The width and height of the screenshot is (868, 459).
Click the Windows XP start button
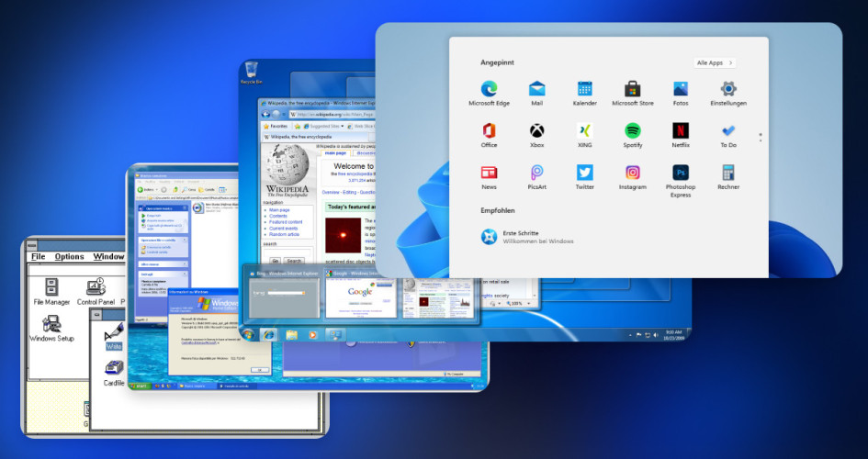click(x=140, y=386)
